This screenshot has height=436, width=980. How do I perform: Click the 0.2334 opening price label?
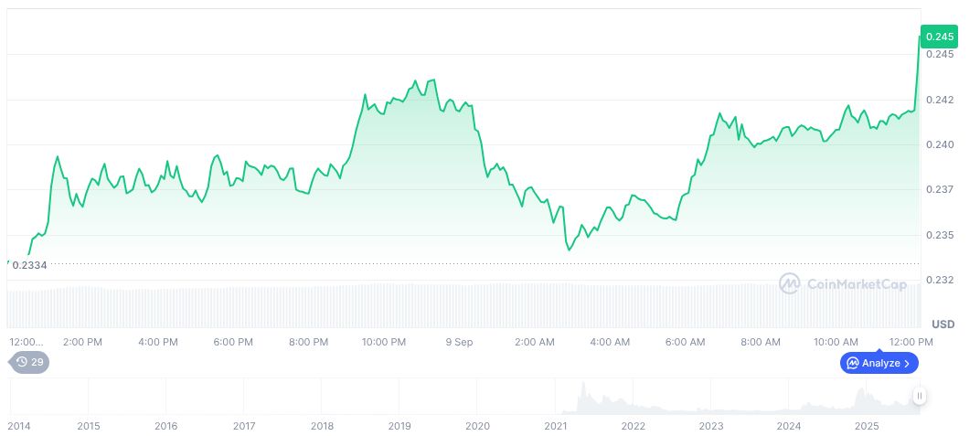point(28,265)
